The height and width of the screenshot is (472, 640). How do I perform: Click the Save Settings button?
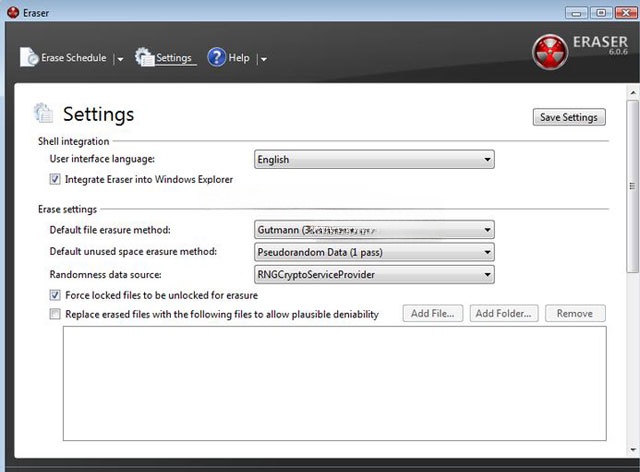569,117
